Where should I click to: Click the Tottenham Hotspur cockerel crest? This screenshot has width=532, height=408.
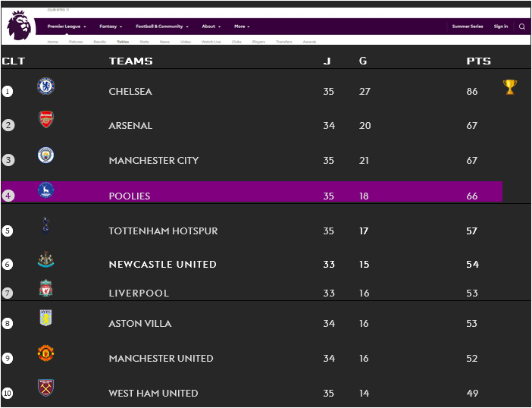pyautogui.click(x=45, y=225)
